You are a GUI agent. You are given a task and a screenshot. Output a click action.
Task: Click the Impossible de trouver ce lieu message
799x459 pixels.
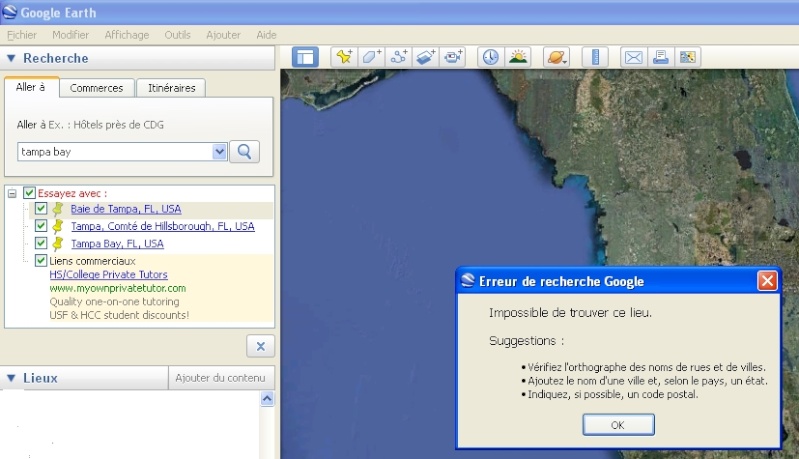pos(570,312)
